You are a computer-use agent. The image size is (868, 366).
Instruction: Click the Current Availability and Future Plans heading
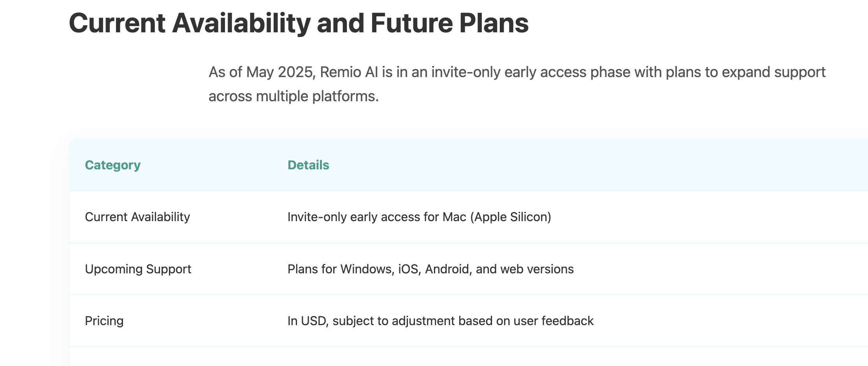coord(299,23)
